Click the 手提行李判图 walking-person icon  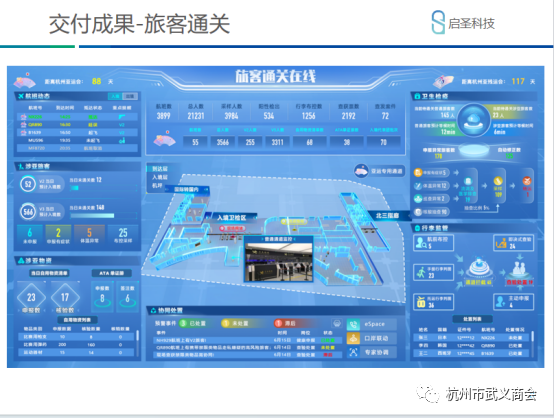tap(421, 272)
